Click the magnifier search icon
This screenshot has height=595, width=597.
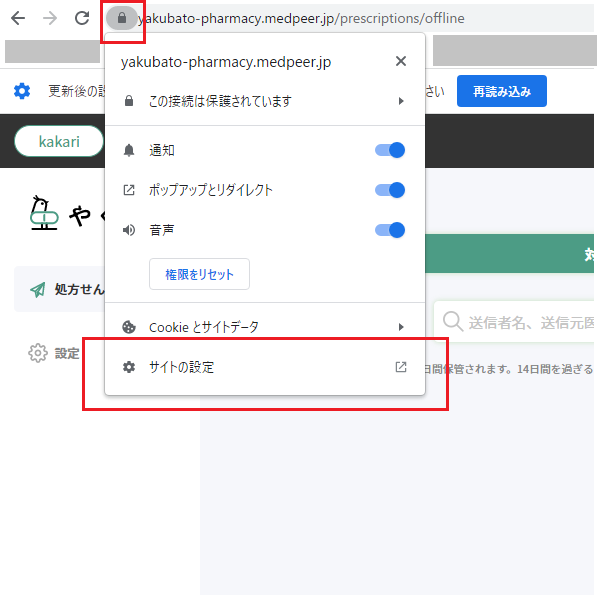(x=453, y=322)
